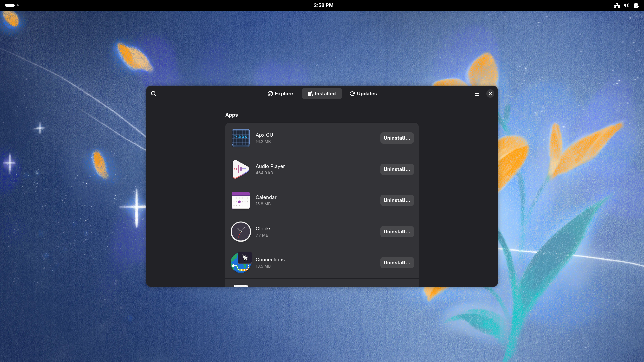Click the Clocks app icon
The image size is (644, 362).
tap(241, 231)
